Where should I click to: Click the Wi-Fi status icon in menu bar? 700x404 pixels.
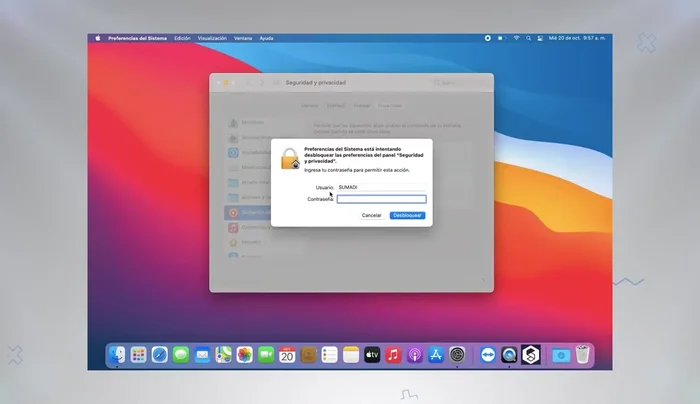tap(516, 37)
